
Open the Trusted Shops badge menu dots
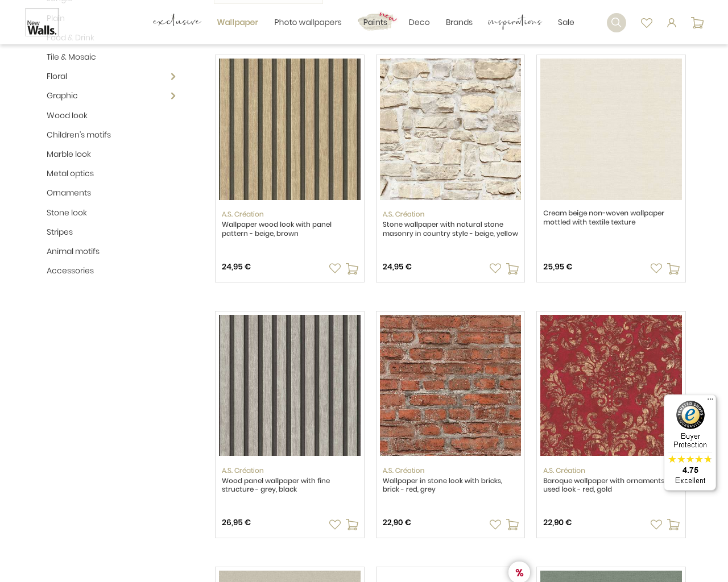(710, 400)
